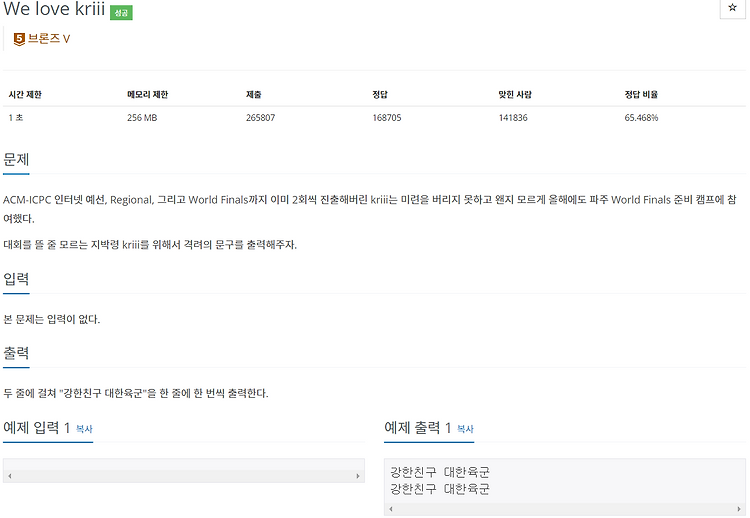Click the Bronze V tier badge icon
The width and height of the screenshot is (750, 518).
[x=19, y=39]
